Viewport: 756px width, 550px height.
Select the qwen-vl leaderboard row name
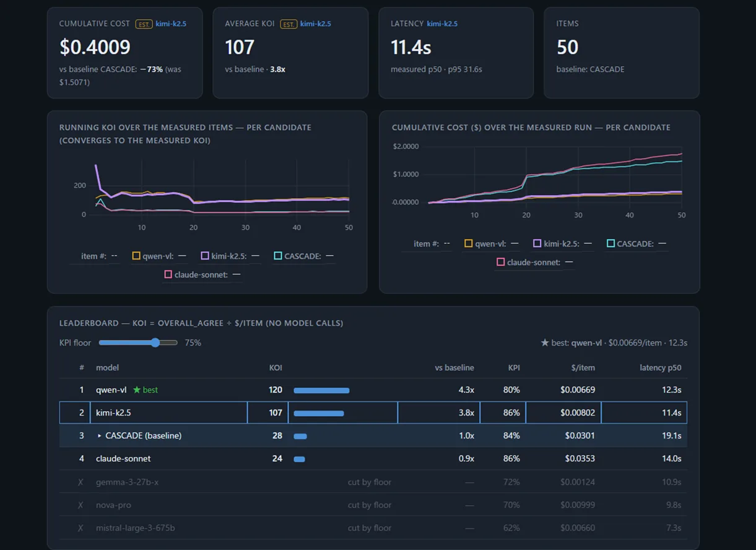coord(111,390)
